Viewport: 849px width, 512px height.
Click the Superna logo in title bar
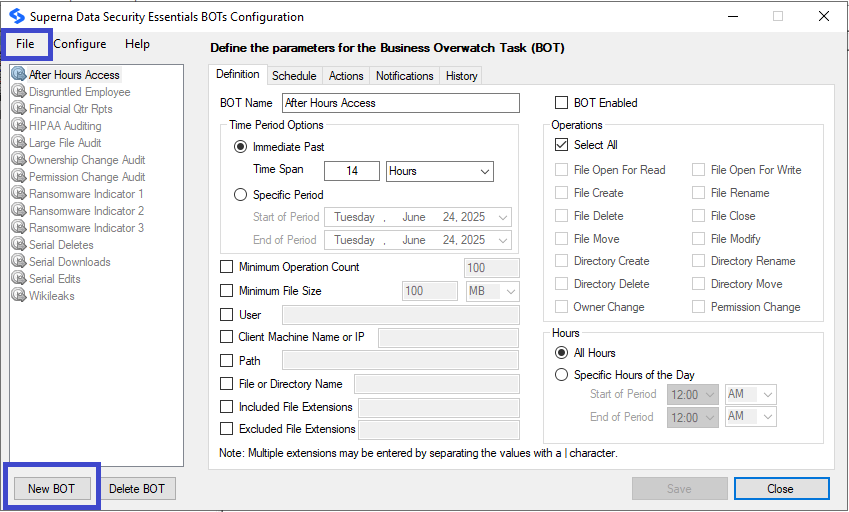[x=17, y=16]
